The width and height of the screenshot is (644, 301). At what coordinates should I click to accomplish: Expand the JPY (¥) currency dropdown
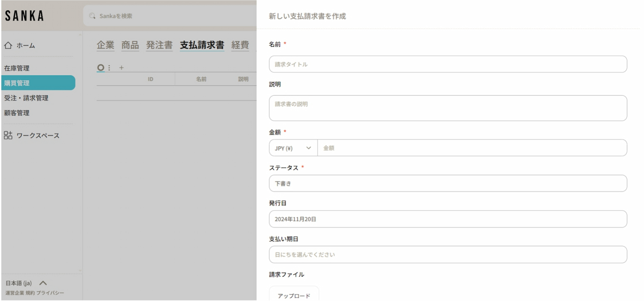[x=293, y=148]
